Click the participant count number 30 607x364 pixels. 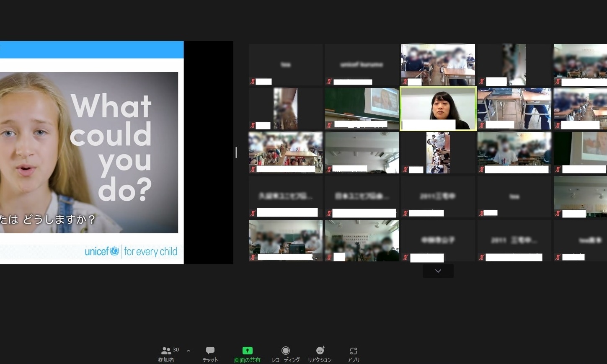pyautogui.click(x=176, y=350)
